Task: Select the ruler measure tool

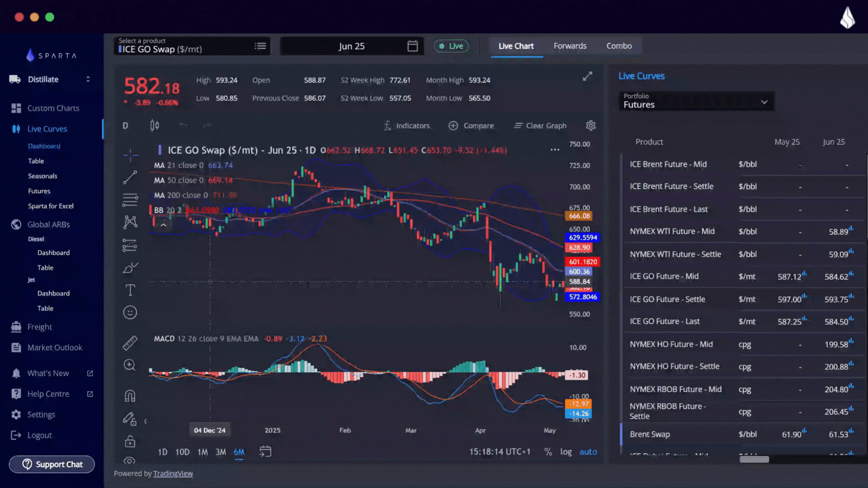Action: pyautogui.click(x=130, y=343)
